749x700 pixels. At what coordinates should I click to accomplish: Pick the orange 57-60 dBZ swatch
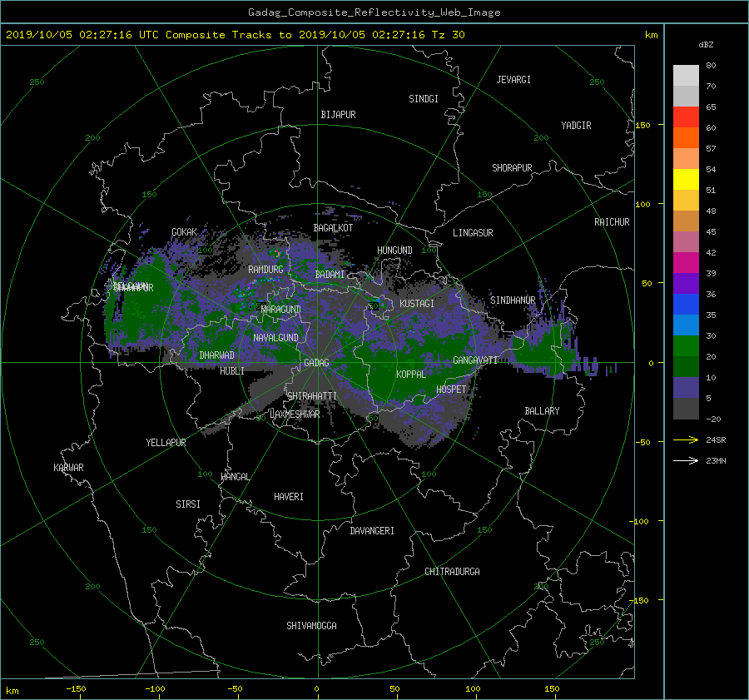point(686,138)
